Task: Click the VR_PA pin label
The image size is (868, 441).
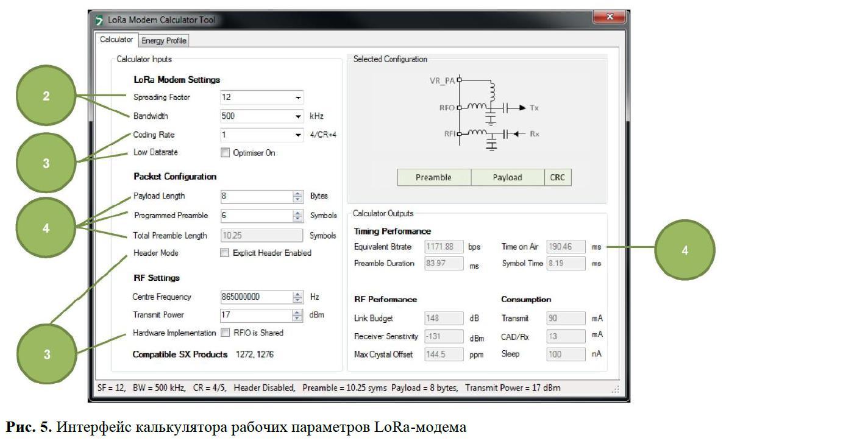Action: (442, 80)
